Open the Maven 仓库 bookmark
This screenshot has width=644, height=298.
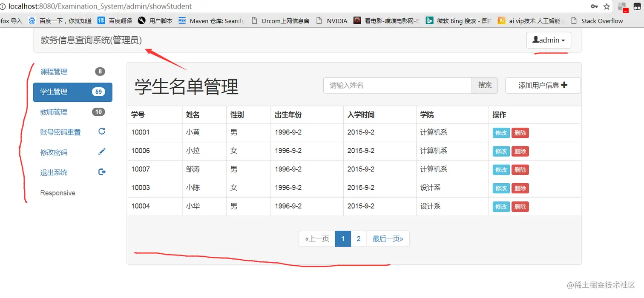click(x=211, y=20)
